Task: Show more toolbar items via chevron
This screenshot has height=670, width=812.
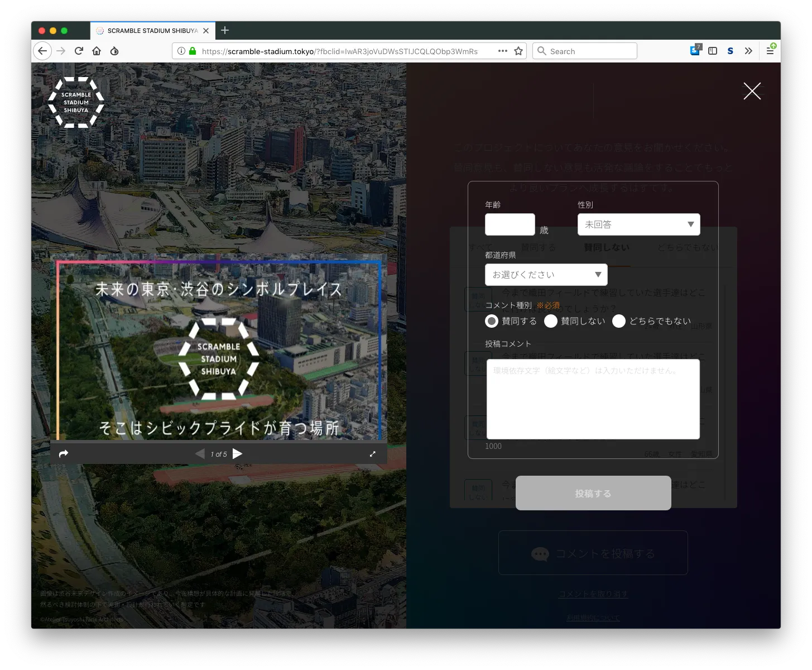Action: (x=748, y=51)
